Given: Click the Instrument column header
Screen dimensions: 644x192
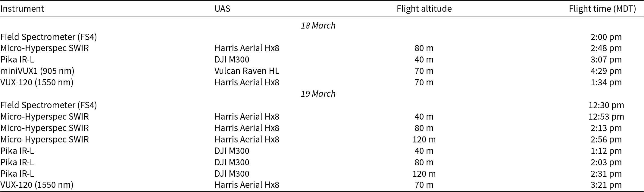Looking at the screenshot, I should (22, 9).
